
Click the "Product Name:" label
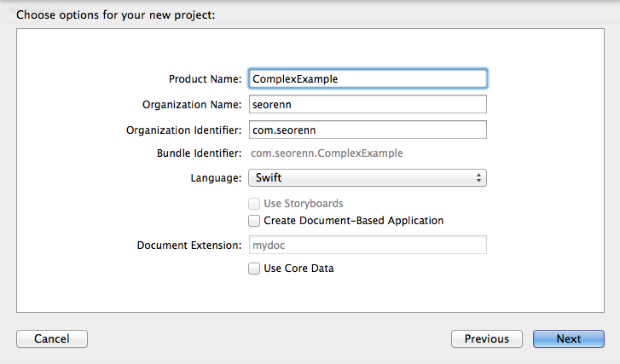pyautogui.click(x=205, y=79)
